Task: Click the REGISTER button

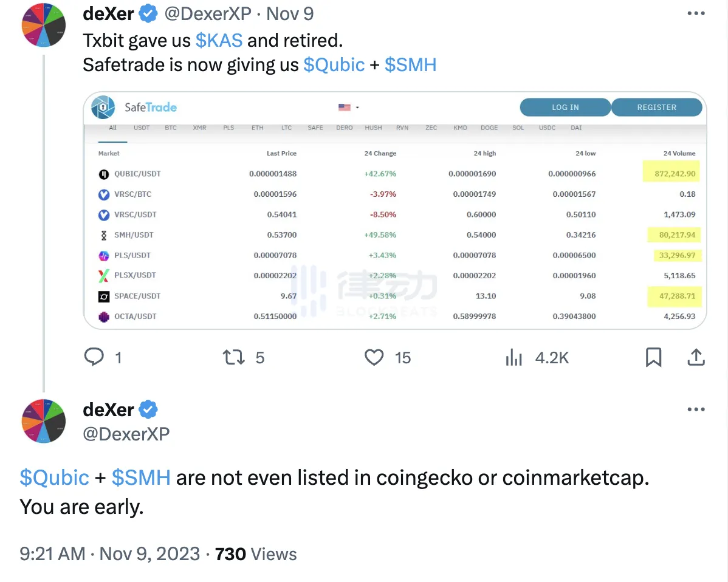Action: tap(656, 108)
